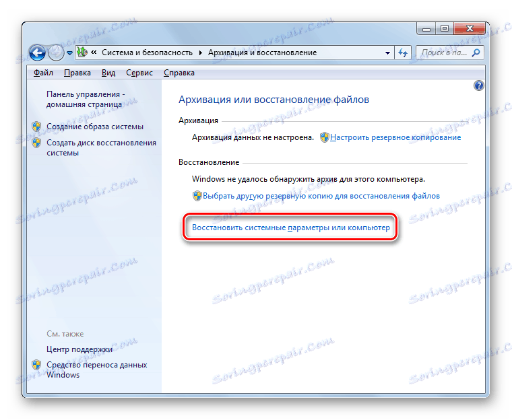Open the 'Сервис' menu
This screenshot has height=420, width=512.
(139, 73)
